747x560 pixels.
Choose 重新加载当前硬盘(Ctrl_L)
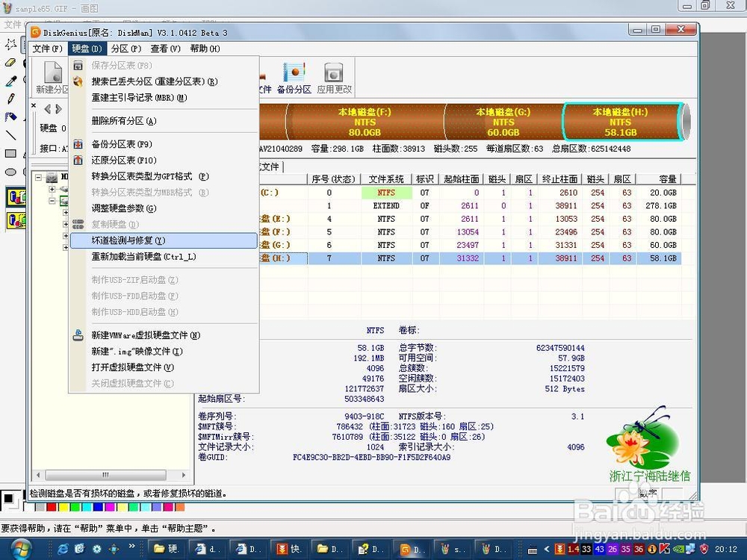[164, 257]
